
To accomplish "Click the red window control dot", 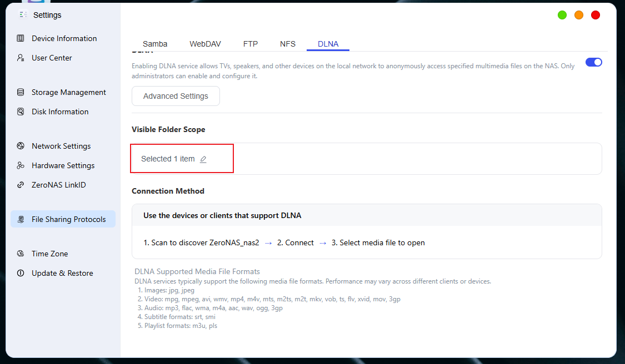I will [x=596, y=15].
